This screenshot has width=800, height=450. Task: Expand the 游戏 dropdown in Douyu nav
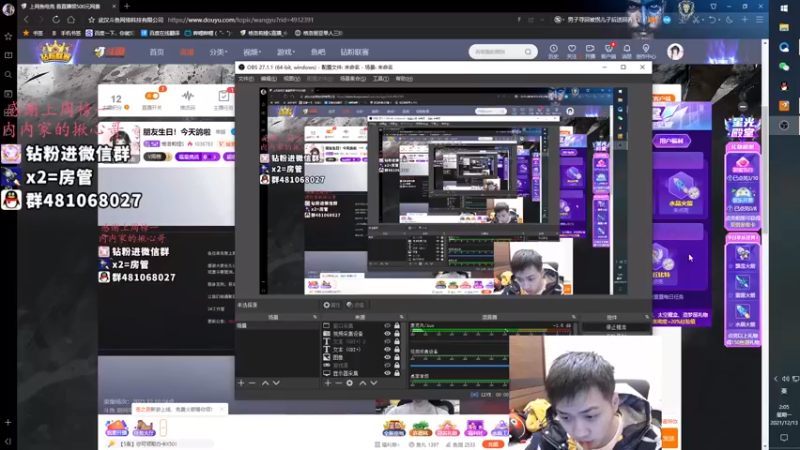[286, 52]
